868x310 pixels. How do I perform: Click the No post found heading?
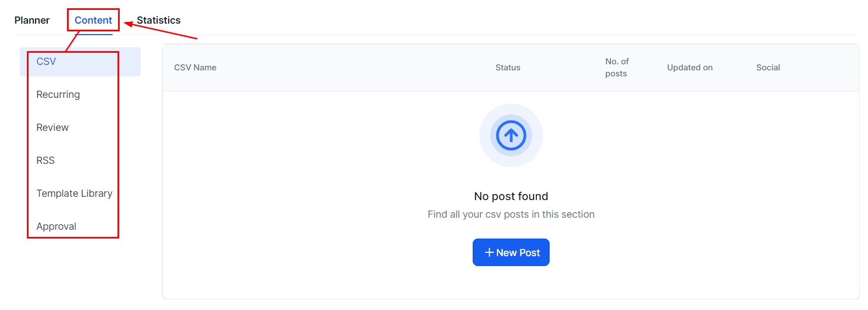coord(511,196)
